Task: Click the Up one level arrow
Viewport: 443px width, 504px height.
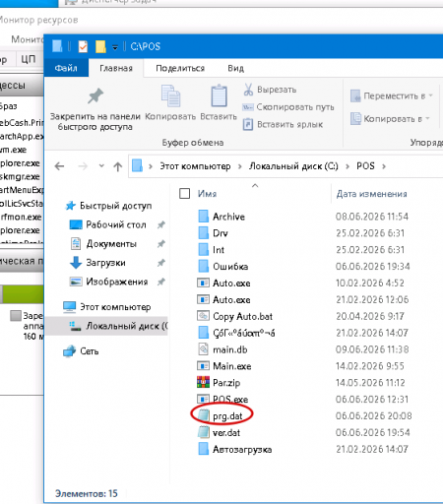Action: point(117,166)
